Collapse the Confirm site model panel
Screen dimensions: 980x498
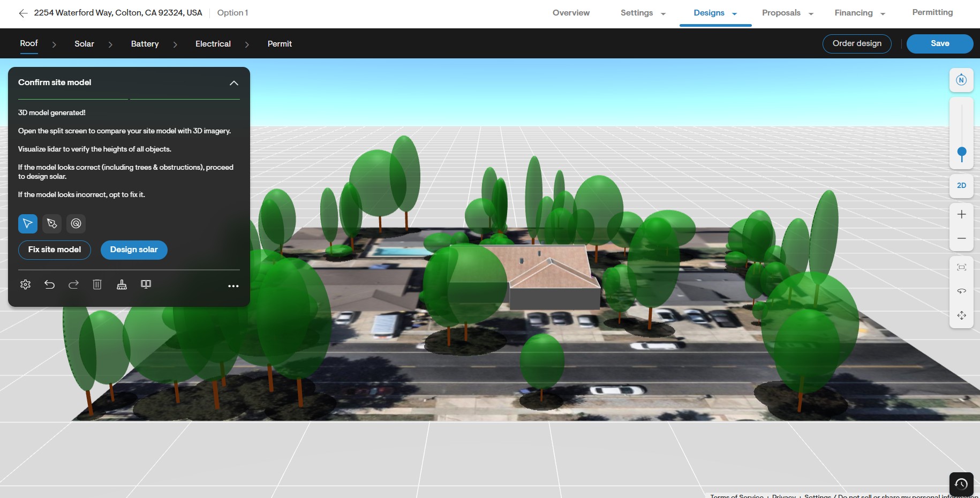[x=234, y=83]
